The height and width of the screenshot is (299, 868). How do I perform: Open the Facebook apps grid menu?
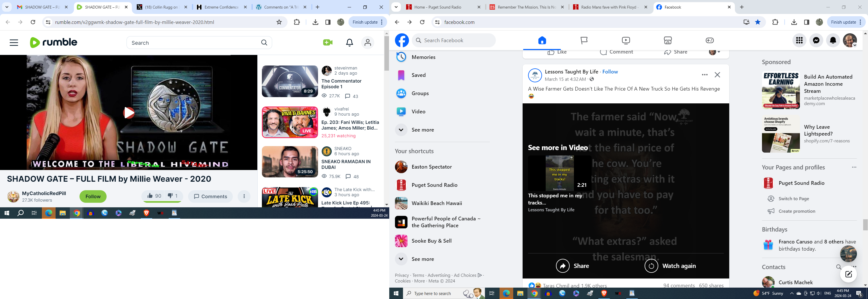(x=799, y=40)
